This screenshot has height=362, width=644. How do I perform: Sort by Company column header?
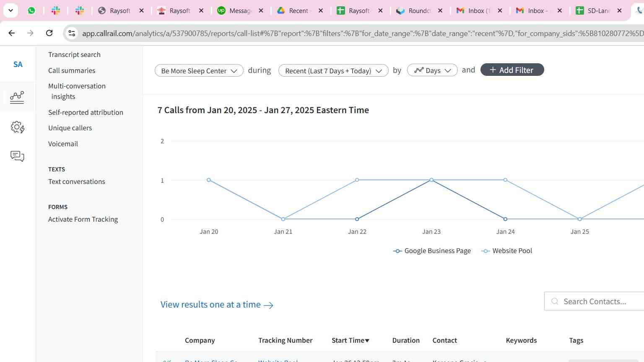pyautogui.click(x=200, y=340)
